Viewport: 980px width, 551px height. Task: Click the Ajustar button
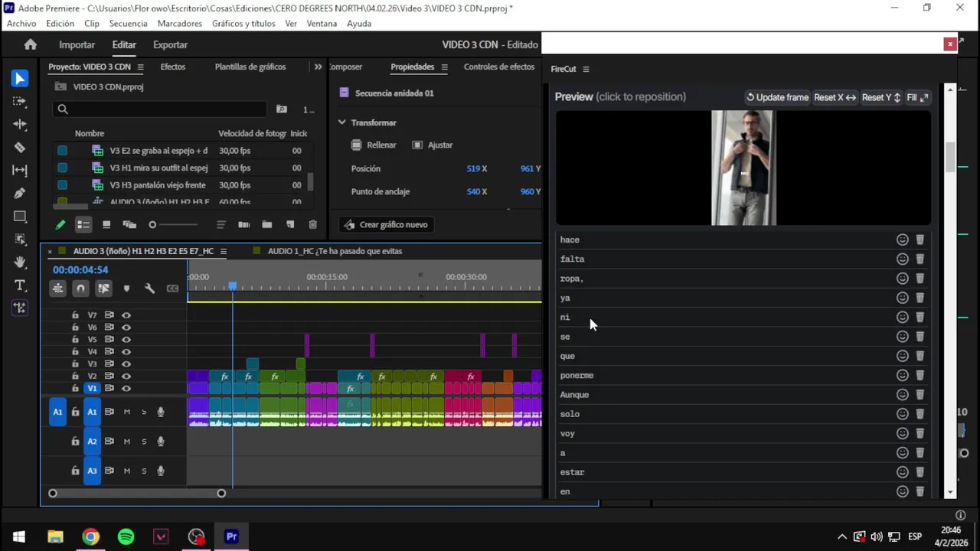433,145
